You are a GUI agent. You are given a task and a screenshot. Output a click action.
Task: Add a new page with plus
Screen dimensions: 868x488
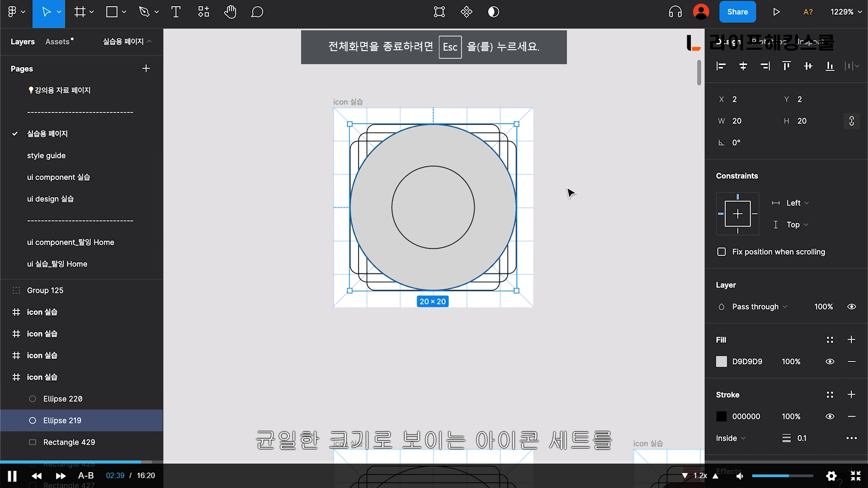146,69
